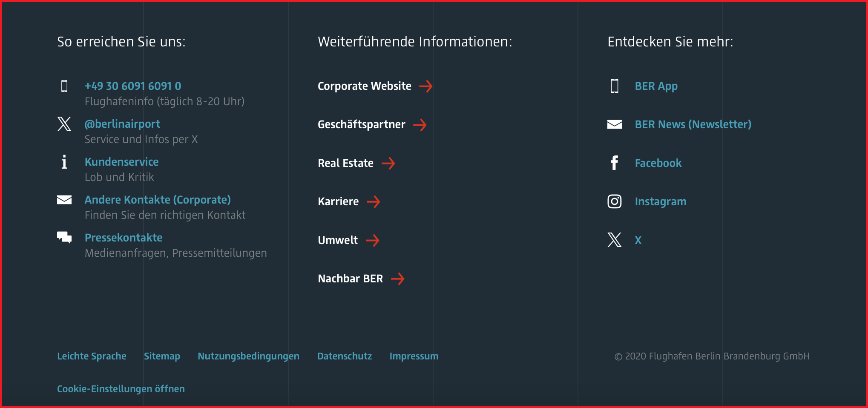Open the Corporate Website link
The height and width of the screenshot is (408, 868).
pyautogui.click(x=365, y=86)
